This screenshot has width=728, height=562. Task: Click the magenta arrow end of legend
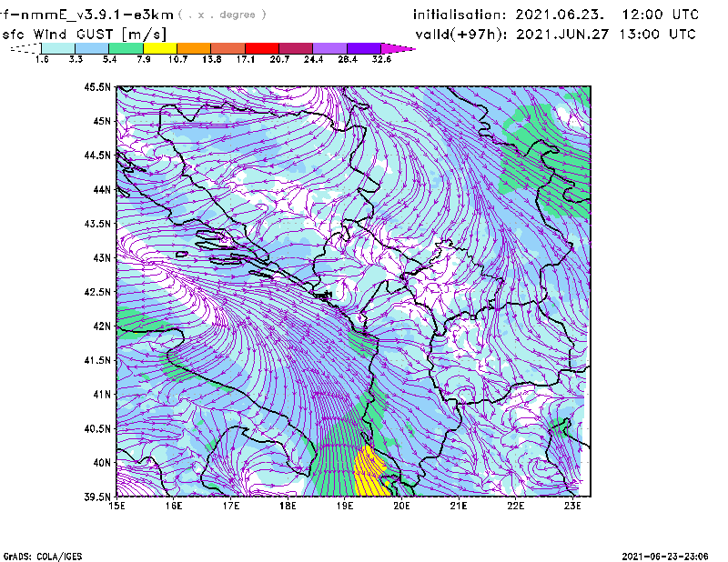398,48
